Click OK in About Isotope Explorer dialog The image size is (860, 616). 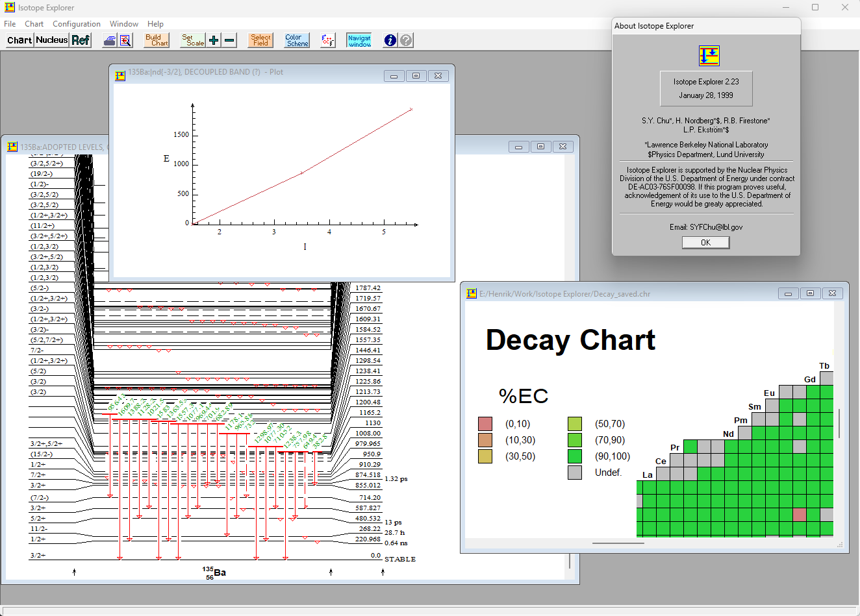click(x=705, y=242)
